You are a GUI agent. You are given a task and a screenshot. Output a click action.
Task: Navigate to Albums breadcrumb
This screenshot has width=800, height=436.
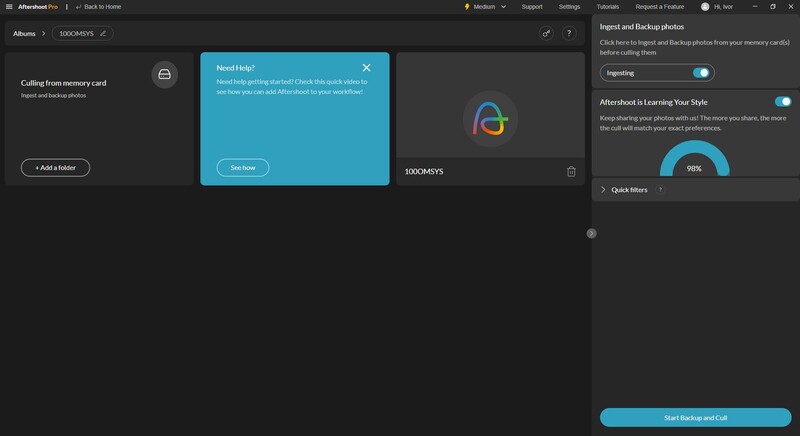(x=24, y=34)
